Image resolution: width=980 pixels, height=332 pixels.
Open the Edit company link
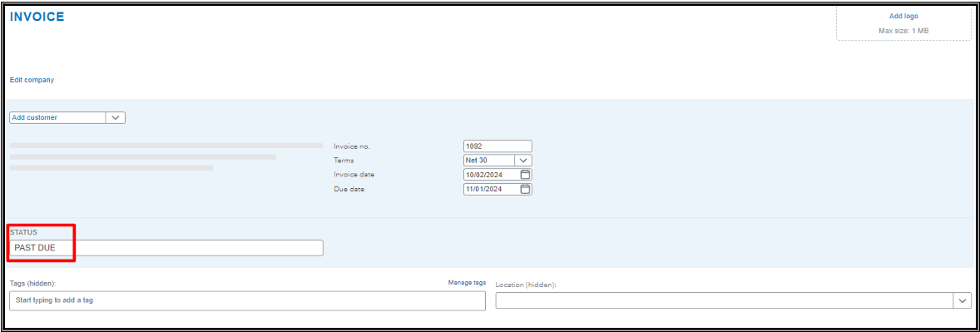click(32, 80)
